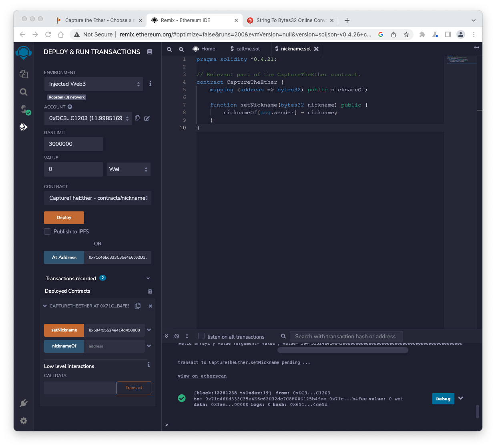Sign a message with the account icon
This screenshot has width=496, height=448.
click(x=147, y=118)
